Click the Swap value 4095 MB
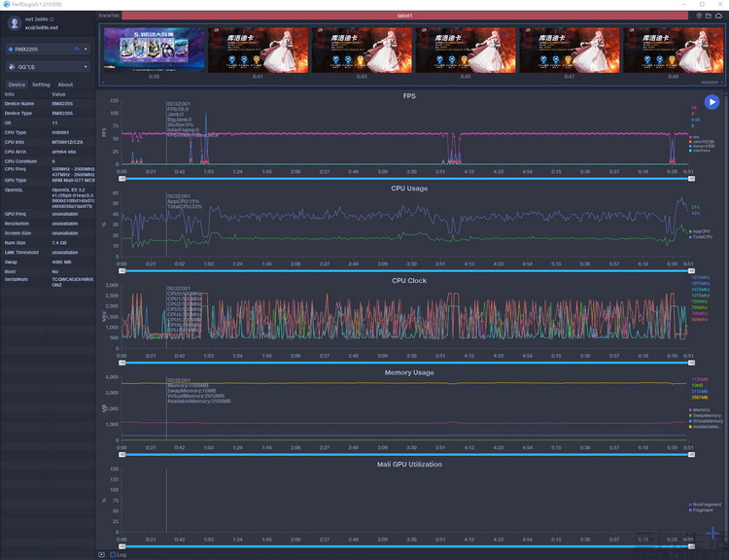The height and width of the screenshot is (560, 729). [61, 262]
